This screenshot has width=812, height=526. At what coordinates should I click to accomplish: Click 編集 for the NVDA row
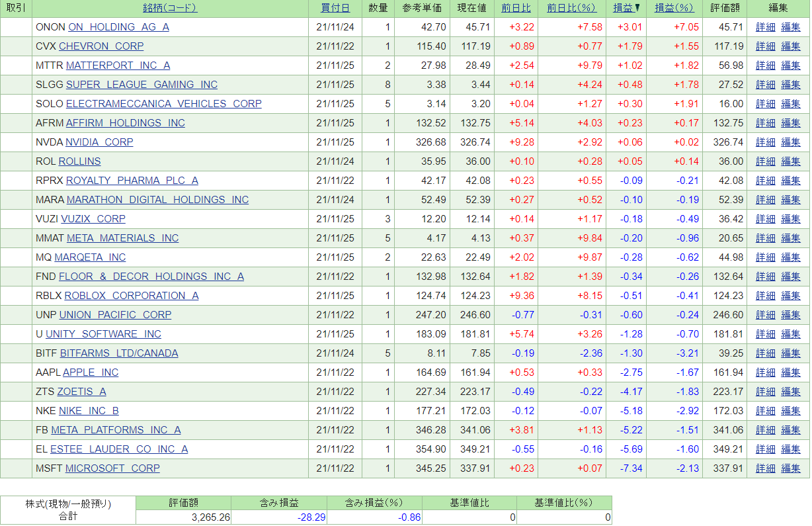791,142
